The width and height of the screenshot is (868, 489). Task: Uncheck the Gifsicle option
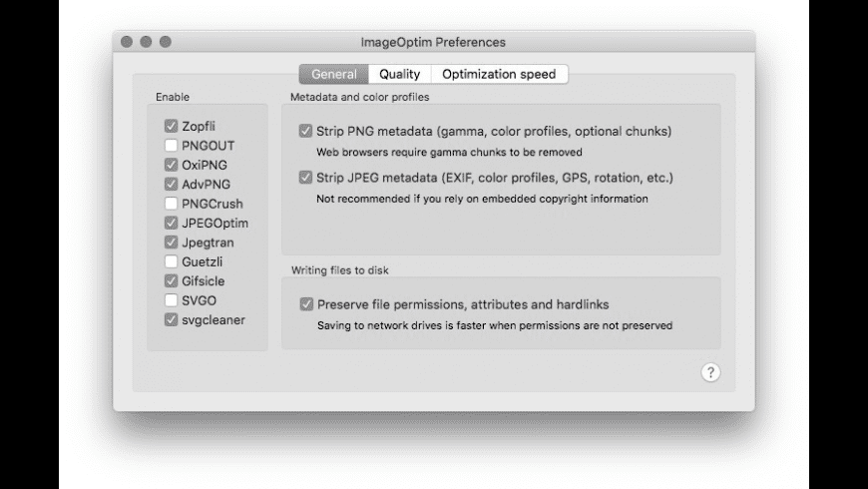pos(172,281)
